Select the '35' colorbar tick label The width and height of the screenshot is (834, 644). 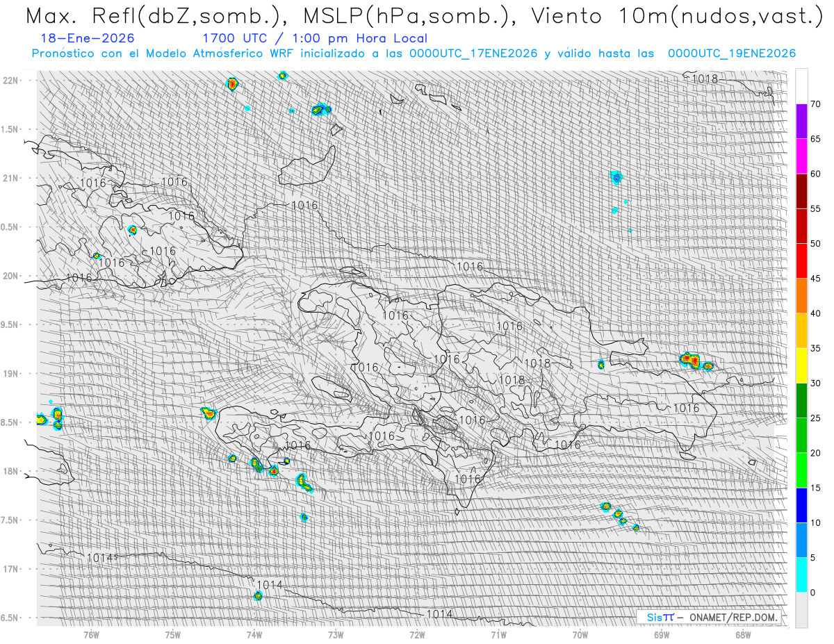pos(815,348)
